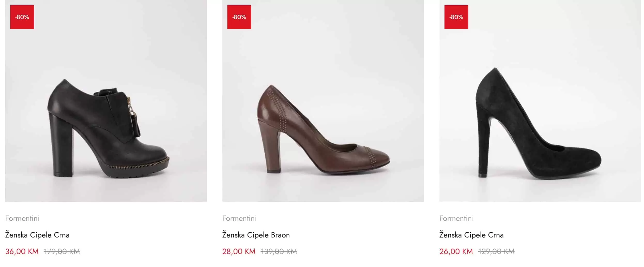This screenshot has width=644, height=267.
Task: Open the black suede stiletto photo
Action: [x=540, y=109]
